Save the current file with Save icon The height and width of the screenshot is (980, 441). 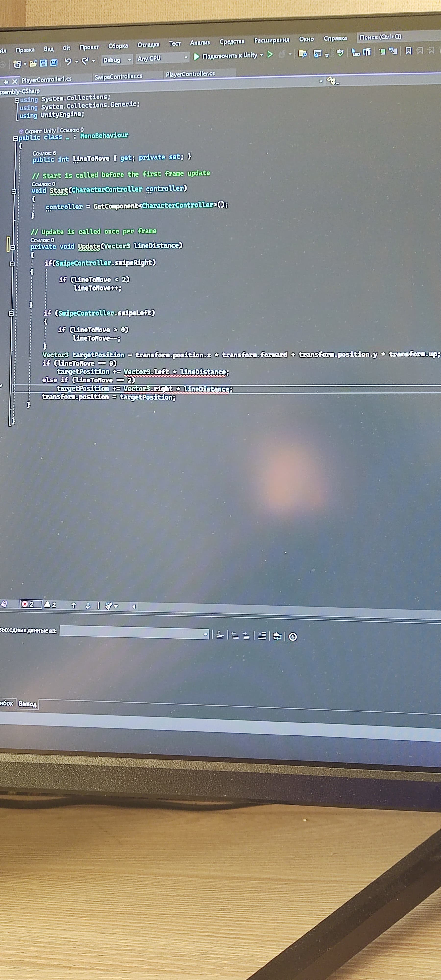43,63
